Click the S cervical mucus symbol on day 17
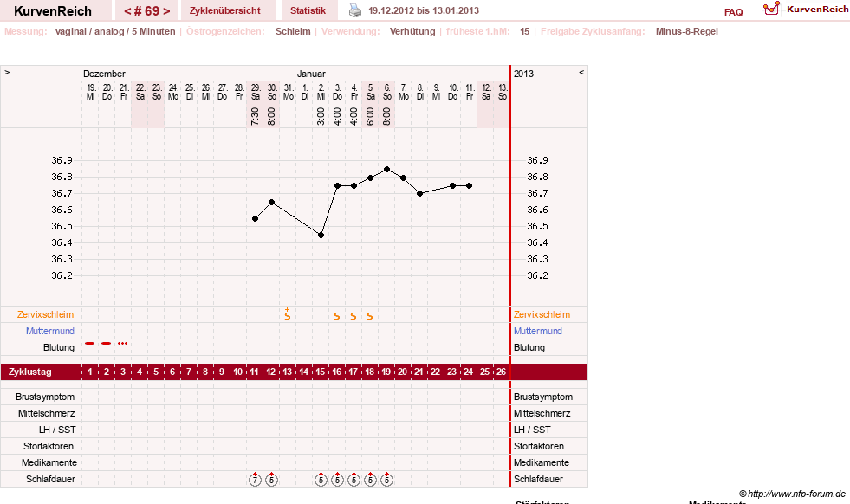Image resolution: width=850 pixels, height=504 pixels. point(353,316)
